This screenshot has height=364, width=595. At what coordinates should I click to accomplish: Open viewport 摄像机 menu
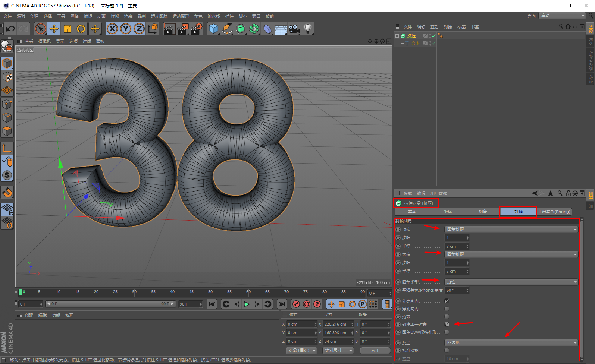44,41
